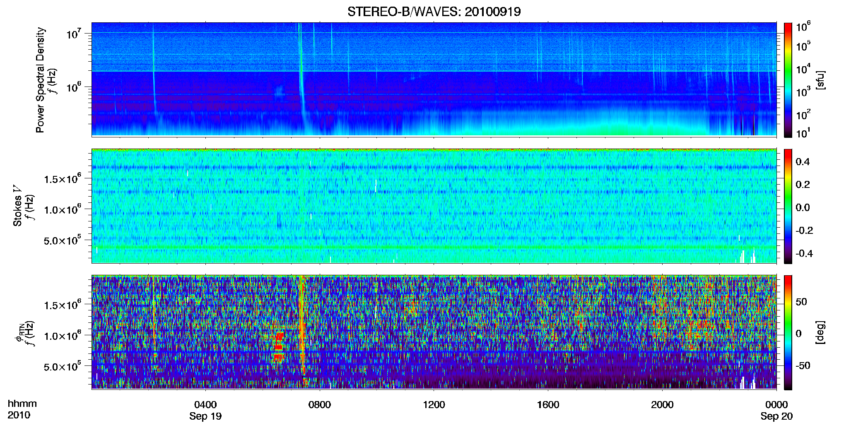Click the 0400 time axis label

coord(205,404)
